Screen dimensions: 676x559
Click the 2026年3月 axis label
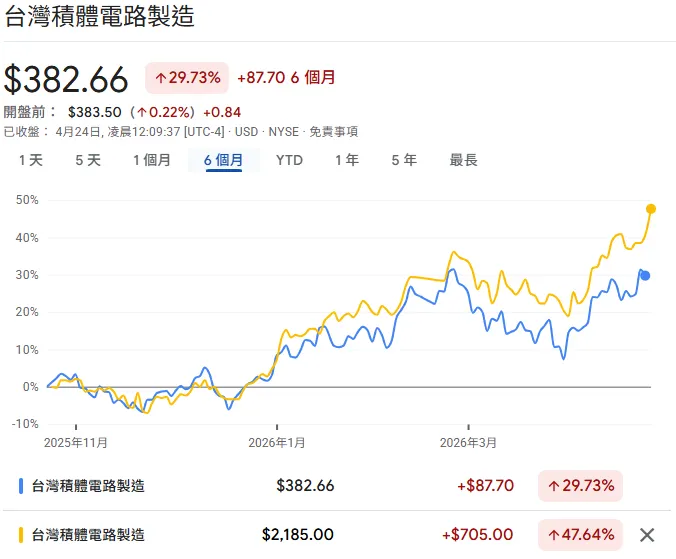(x=468, y=443)
